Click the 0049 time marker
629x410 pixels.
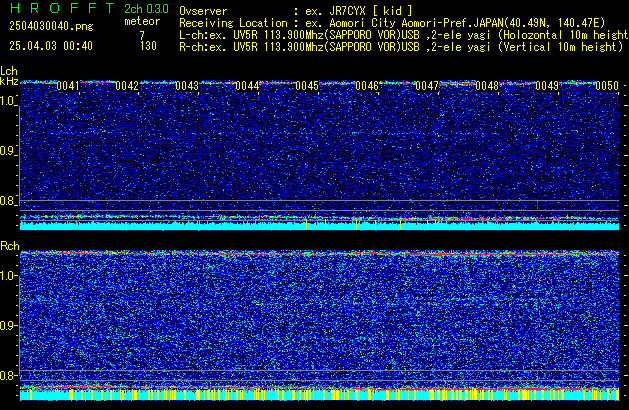(x=547, y=86)
